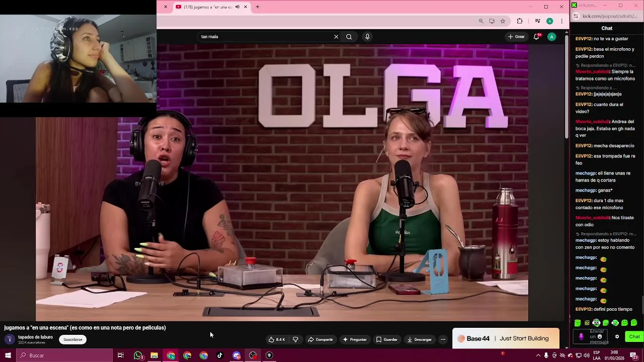This screenshot has height=362, width=644.
Task: Open Chrome zoom magnifier in address bar
Action: click(x=481, y=21)
